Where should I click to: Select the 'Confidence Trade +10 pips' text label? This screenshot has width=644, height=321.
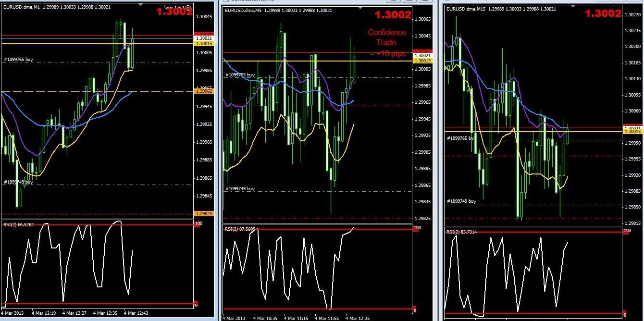click(386, 43)
